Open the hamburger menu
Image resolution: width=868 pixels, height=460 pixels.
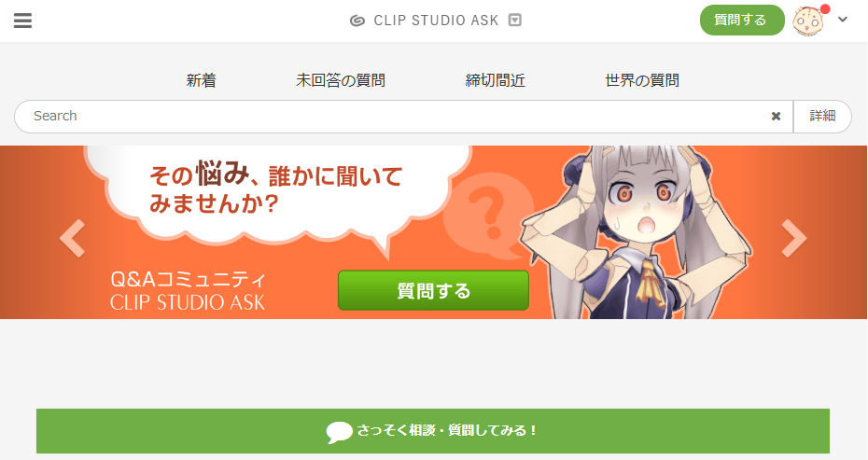22,21
